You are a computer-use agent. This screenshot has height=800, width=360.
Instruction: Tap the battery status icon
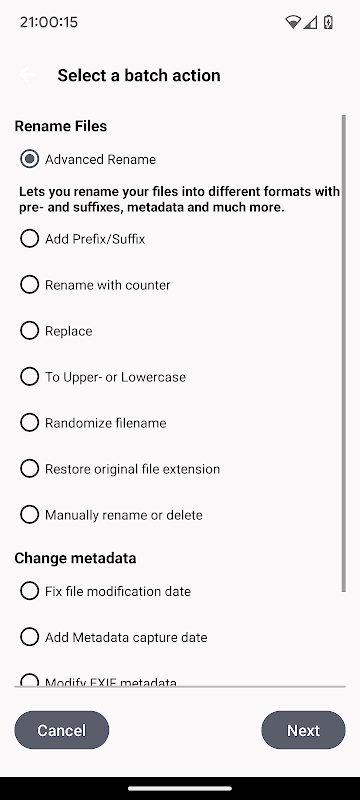[328, 22]
